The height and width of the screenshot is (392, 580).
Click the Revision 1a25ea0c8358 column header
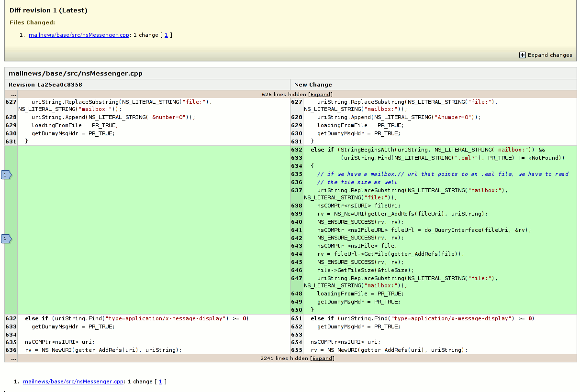45,85
